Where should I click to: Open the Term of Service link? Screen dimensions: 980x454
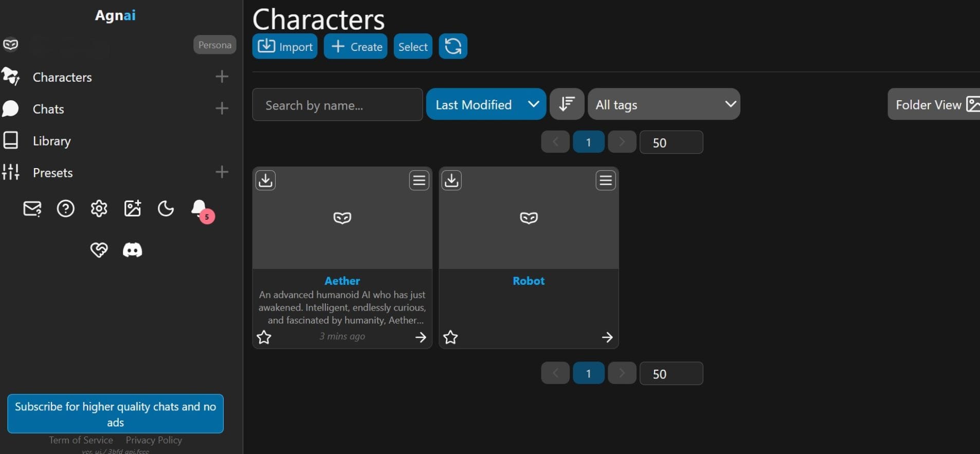click(81, 440)
